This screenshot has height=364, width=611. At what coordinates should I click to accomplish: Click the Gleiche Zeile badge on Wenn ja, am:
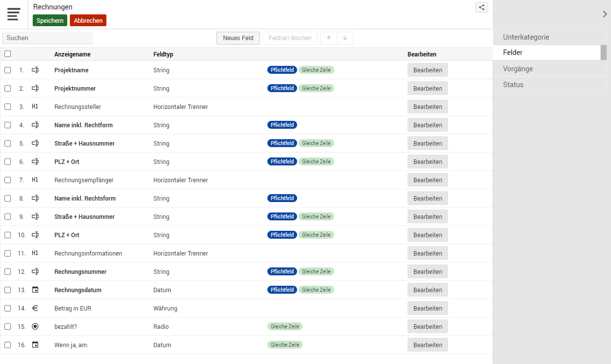point(285,345)
